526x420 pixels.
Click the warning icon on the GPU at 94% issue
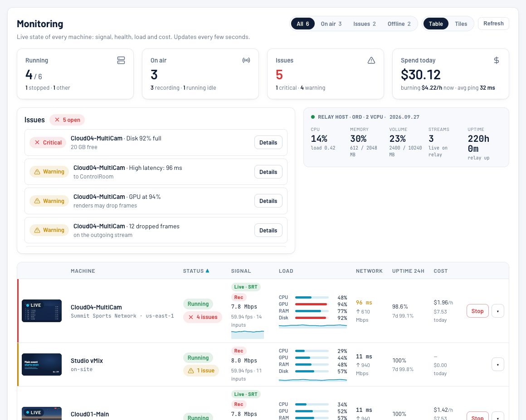tap(37, 201)
